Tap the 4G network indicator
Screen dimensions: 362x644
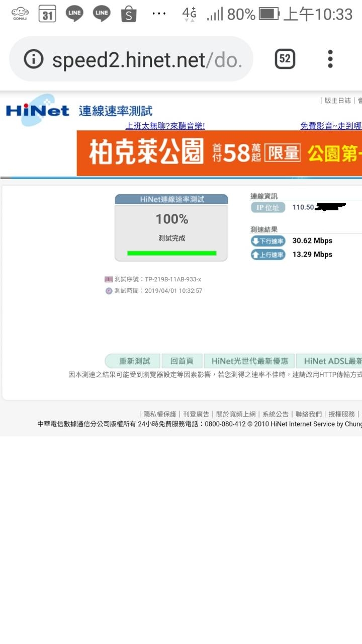(190, 14)
